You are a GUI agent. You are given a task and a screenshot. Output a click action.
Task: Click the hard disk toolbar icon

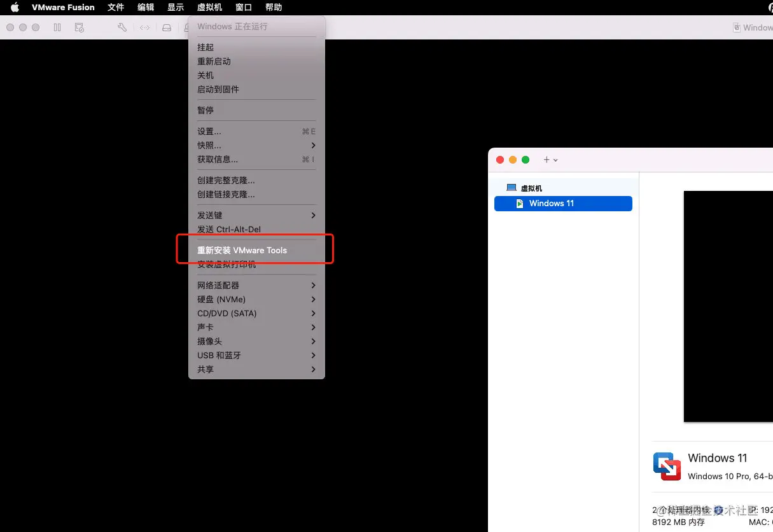[x=167, y=27]
